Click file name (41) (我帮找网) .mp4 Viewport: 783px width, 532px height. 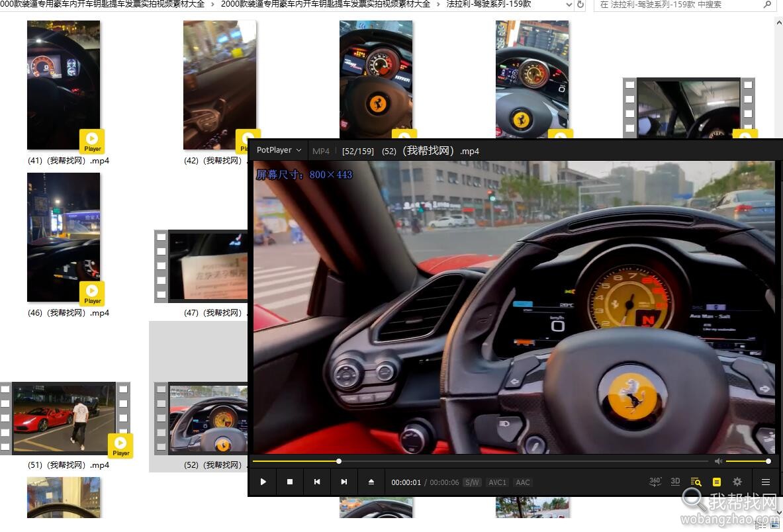68,161
